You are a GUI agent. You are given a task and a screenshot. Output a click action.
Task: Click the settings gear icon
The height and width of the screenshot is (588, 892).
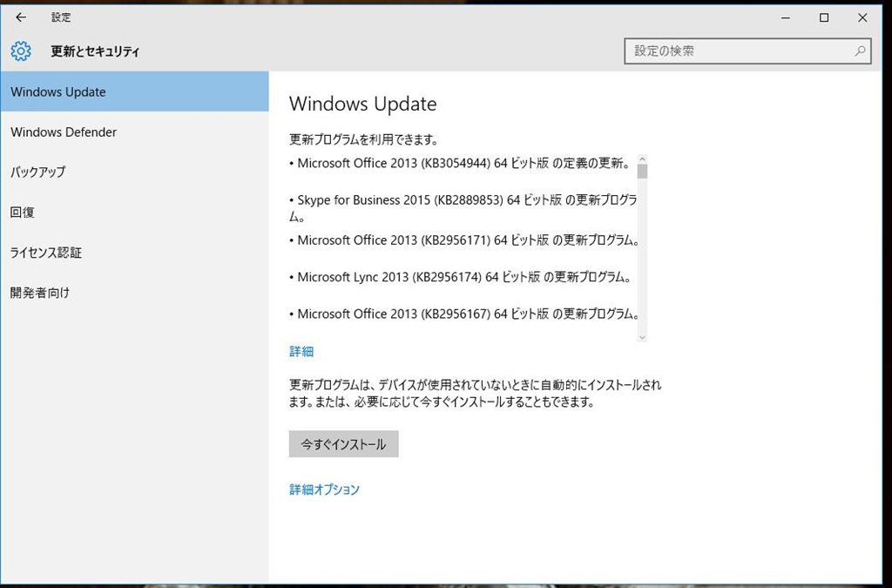[x=21, y=51]
